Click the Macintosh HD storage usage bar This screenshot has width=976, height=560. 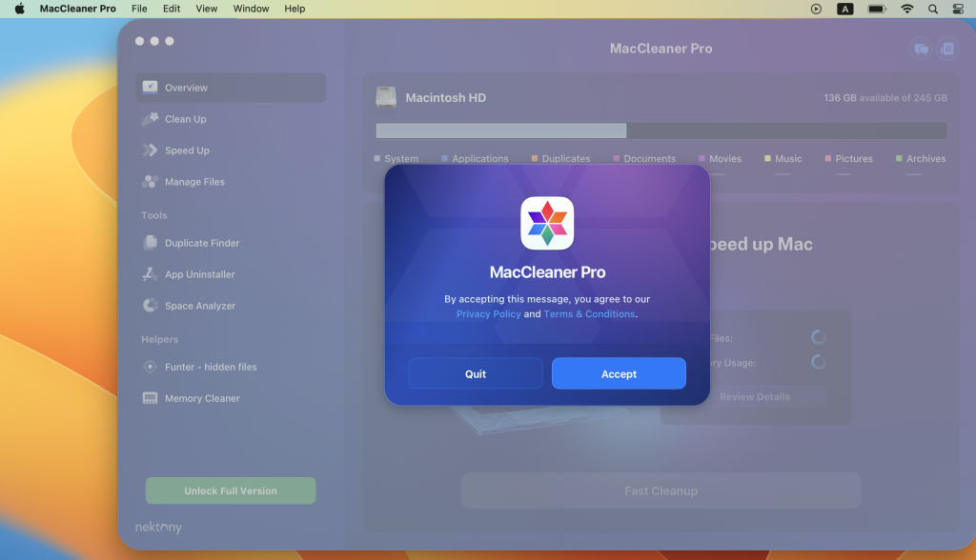(x=661, y=130)
